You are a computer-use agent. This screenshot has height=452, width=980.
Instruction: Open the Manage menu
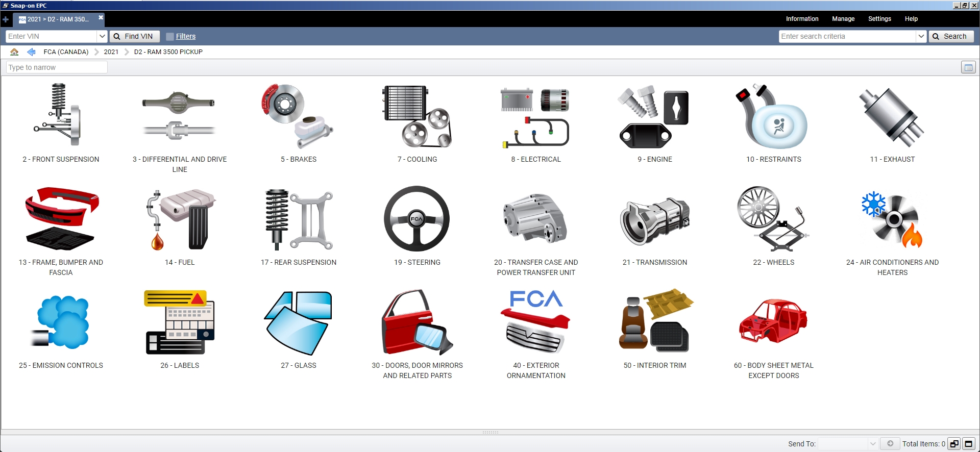pos(843,19)
